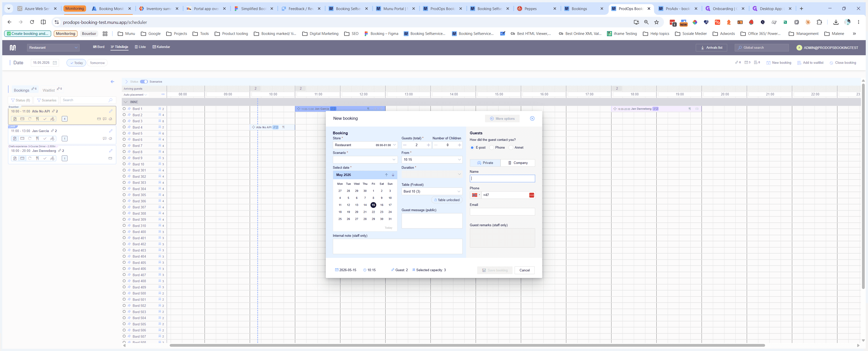Click the payment card status icon on Jan Danneberg card
The height and width of the screenshot is (351, 868).
tap(22, 158)
